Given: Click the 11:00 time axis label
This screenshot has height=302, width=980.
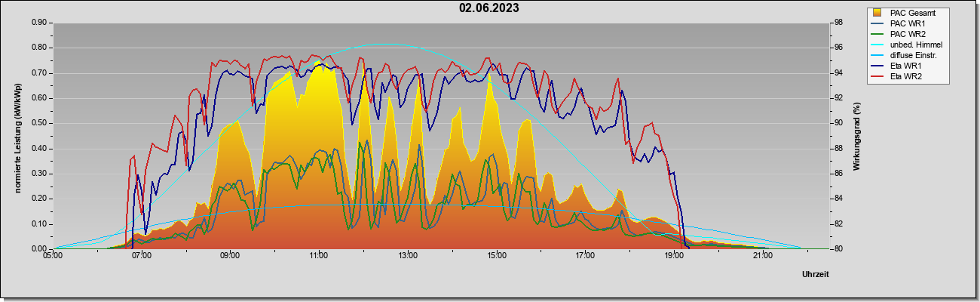Looking at the screenshot, I should coord(319,257).
